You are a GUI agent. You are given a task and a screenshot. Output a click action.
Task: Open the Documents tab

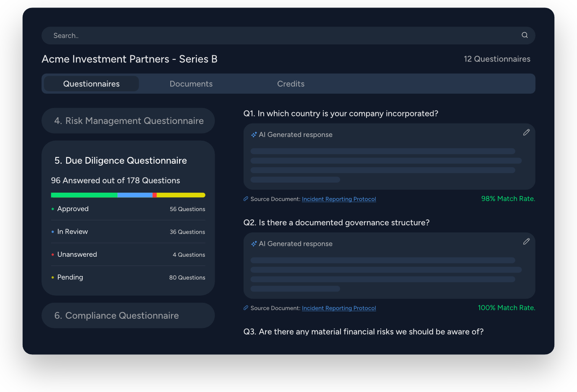tap(191, 84)
